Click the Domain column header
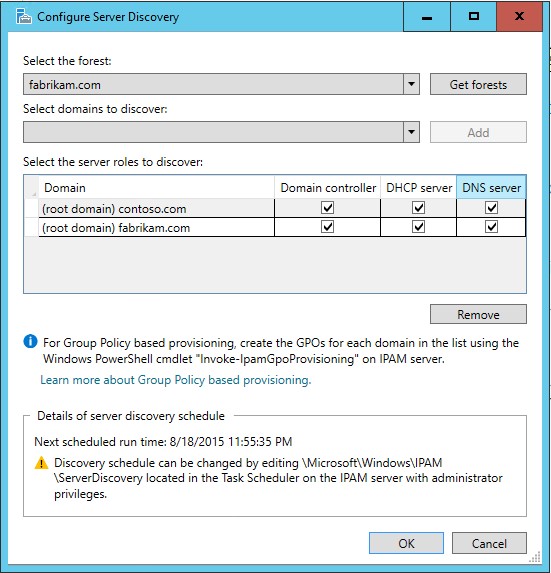Image resolution: width=551 pixels, height=573 pixels. pyautogui.click(x=156, y=187)
